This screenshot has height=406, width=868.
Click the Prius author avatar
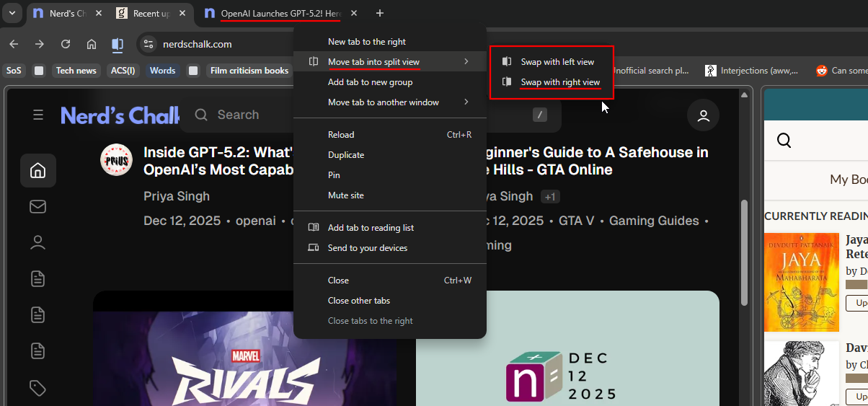coord(116,160)
